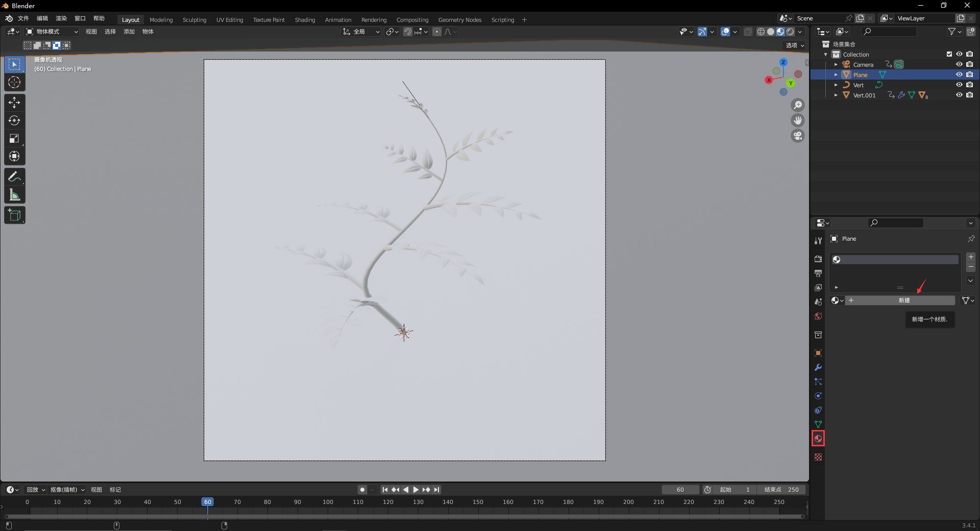Hide the Plane object in viewport
This screenshot has height=531, width=980.
pyautogui.click(x=959, y=74)
